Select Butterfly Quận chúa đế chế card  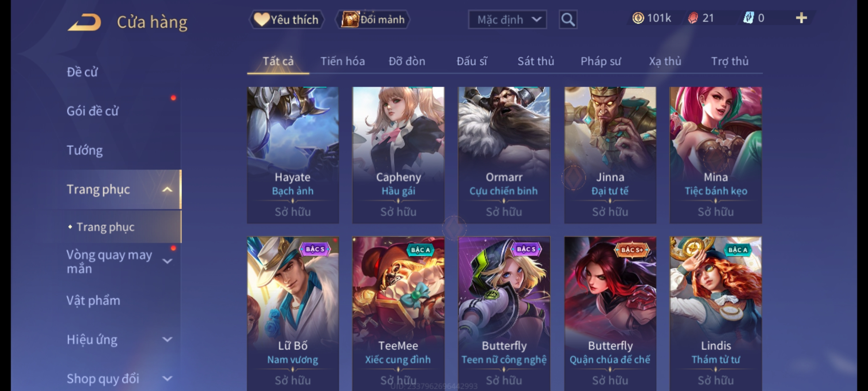(610, 314)
